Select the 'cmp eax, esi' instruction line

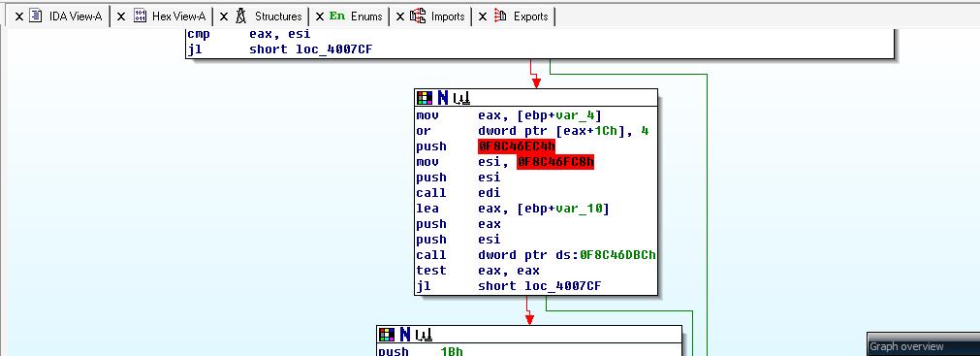pyautogui.click(x=249, y=34)
